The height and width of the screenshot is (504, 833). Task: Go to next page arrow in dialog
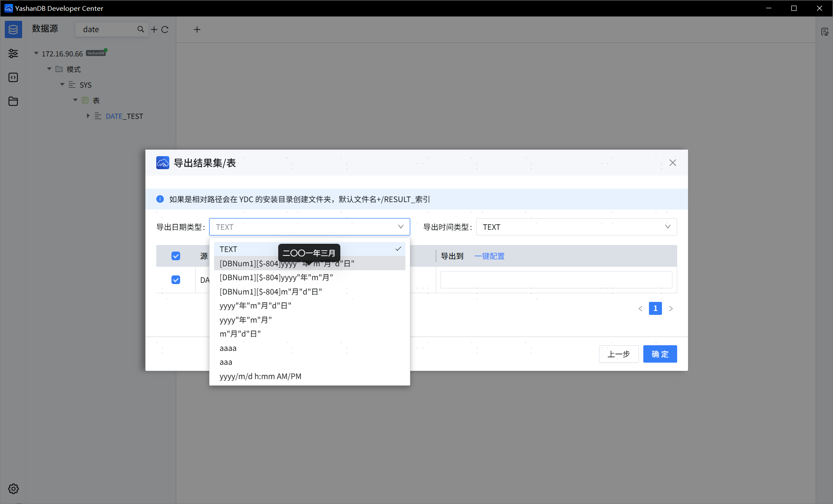coord(671,308)
